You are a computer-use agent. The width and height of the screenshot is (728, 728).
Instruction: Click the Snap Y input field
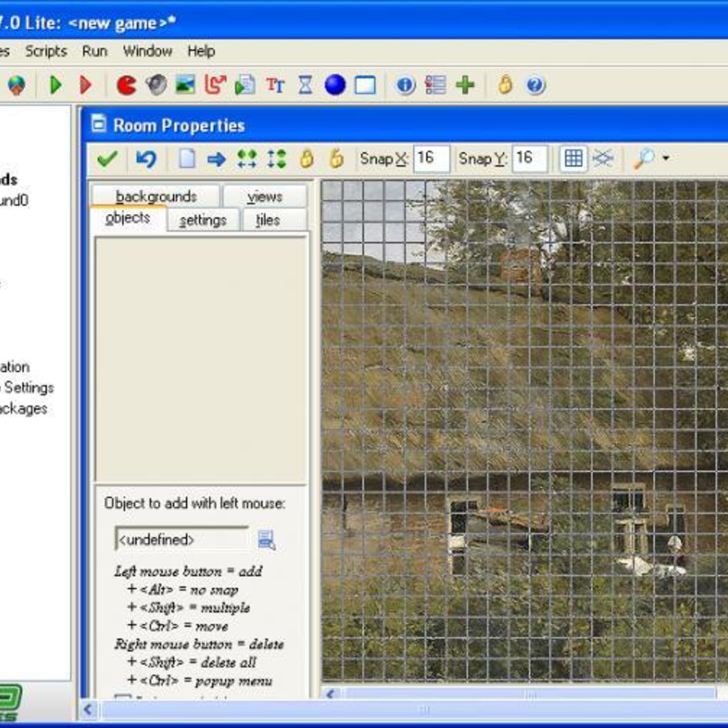pos(530,158)
